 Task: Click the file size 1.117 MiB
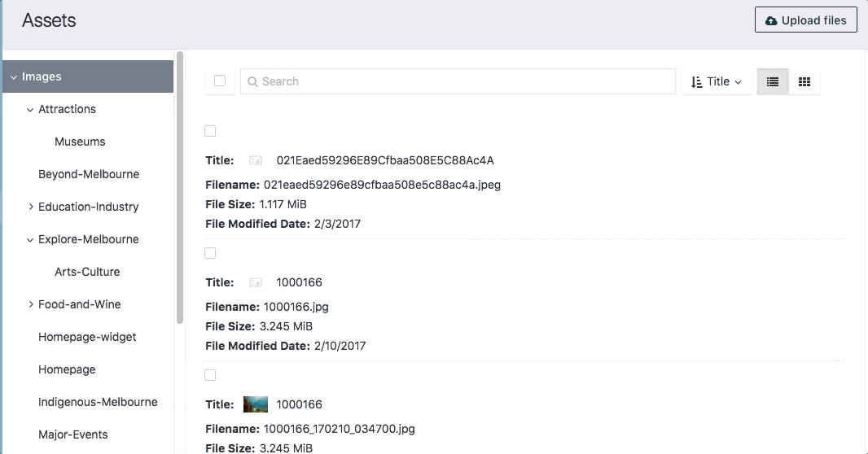[283, 204]
